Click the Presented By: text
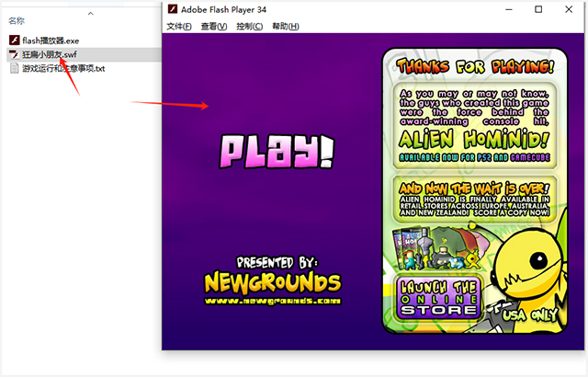 [277, 262]
